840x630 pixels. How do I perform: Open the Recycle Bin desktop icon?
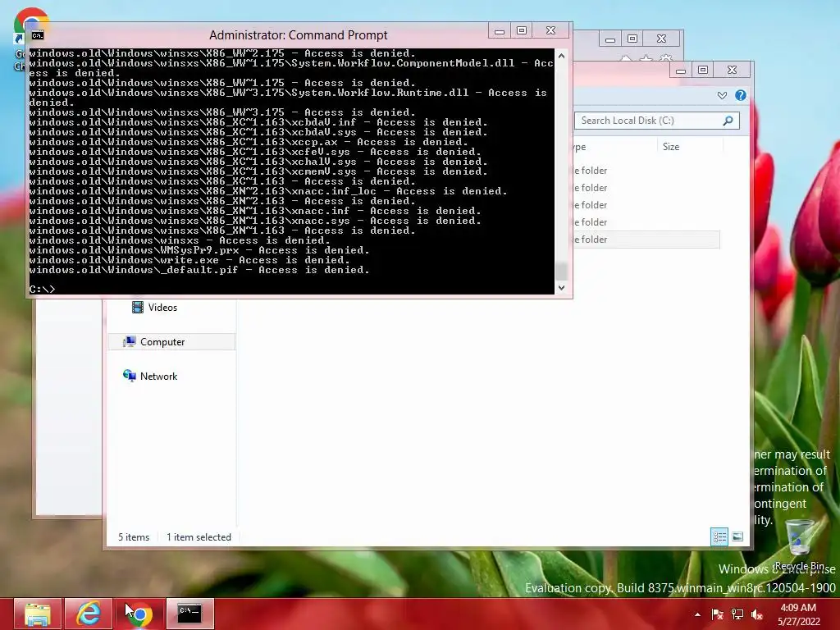pos(799,545)
